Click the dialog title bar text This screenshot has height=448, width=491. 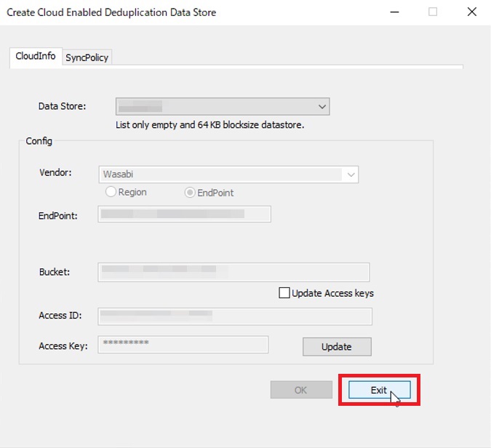(x=111, y=12)
